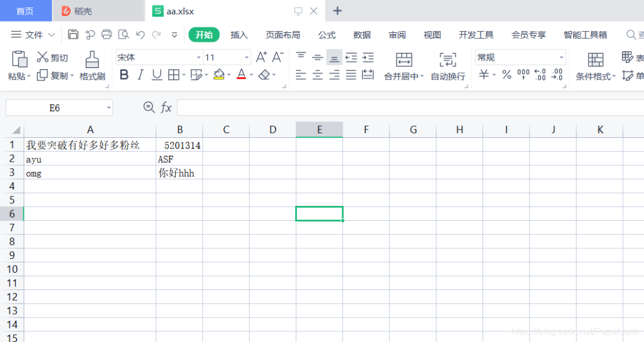
Task: Decrease font size with A- icon
Action: [x=278, y=57]
